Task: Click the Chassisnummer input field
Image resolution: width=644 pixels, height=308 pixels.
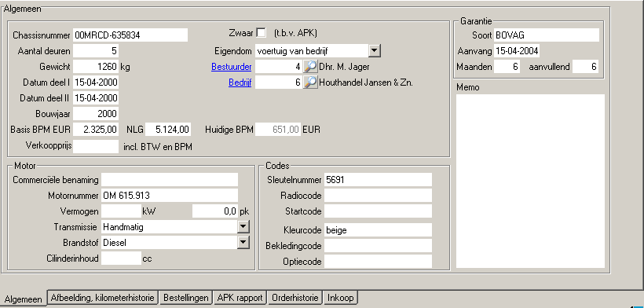Action: pos(130,35)
